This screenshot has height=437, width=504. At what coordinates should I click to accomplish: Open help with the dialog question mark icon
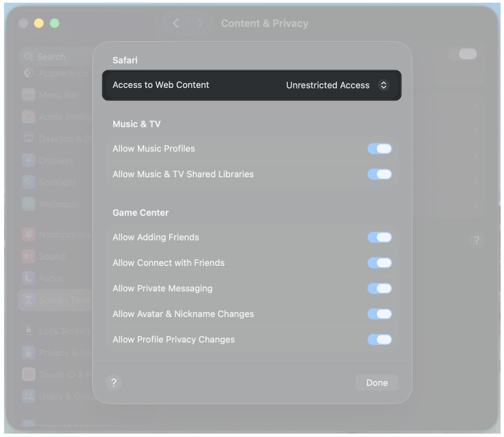[x=114, y=382]
